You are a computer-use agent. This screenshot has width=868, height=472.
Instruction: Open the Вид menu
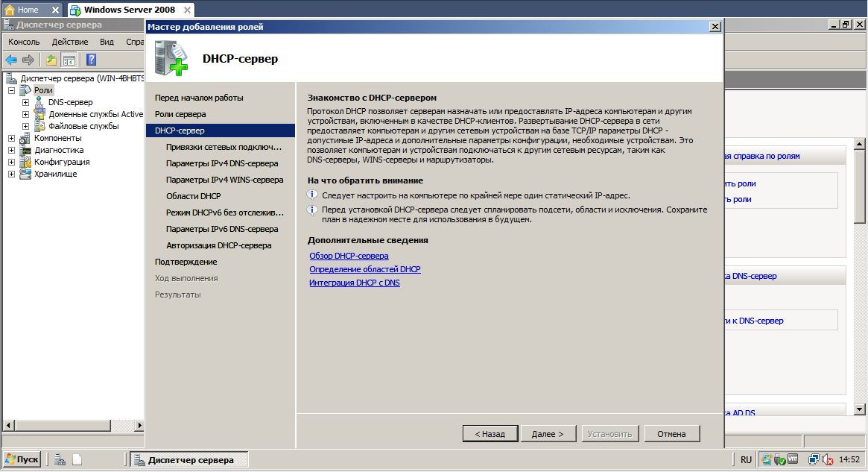[107, 42]
